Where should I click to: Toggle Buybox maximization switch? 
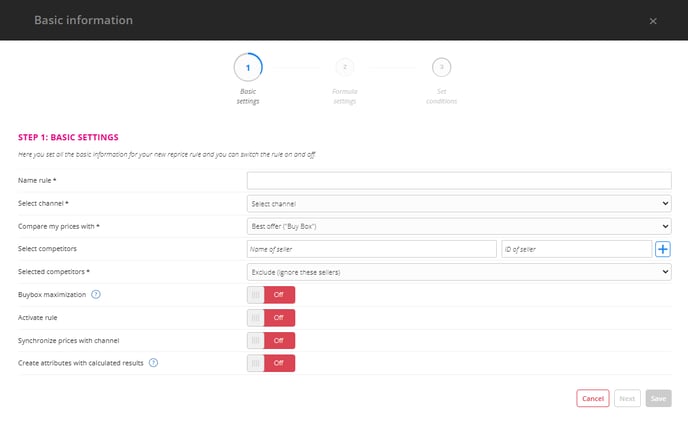(271, 295)
